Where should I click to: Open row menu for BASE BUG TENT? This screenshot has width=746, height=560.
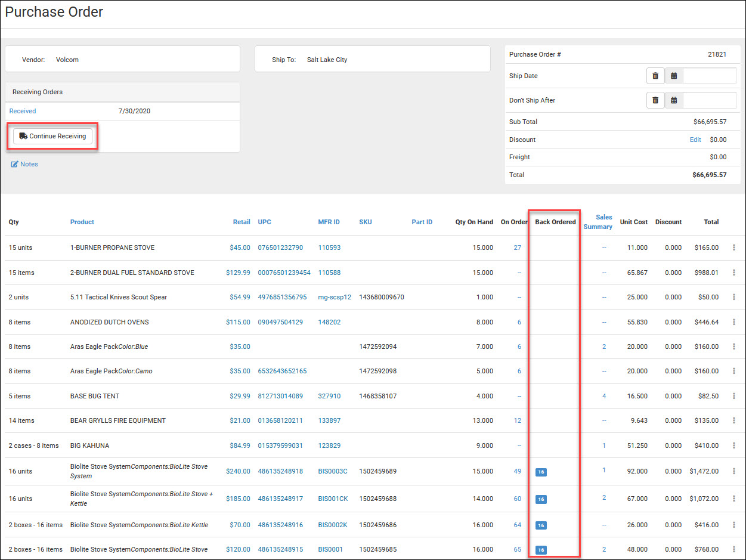coord(734,396)
